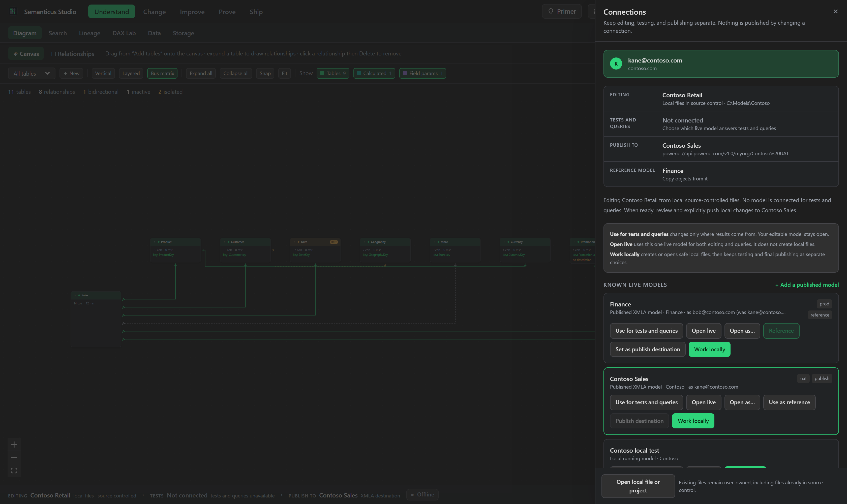Screen dimensions: 847x504
Task: Open the Storage sub-tab
Action: pyautogui.click(x=184, y=33)
